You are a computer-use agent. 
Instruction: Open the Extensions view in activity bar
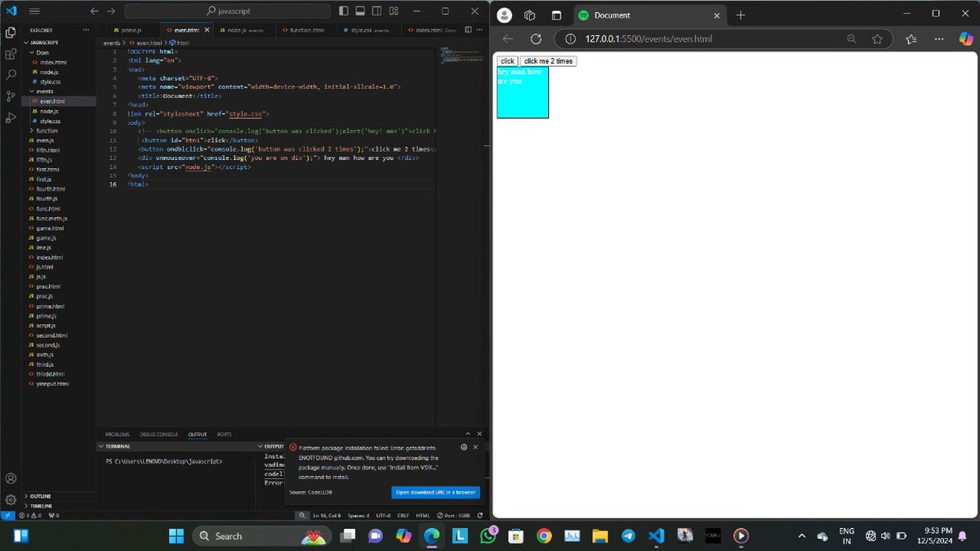(x=11, y=54)
